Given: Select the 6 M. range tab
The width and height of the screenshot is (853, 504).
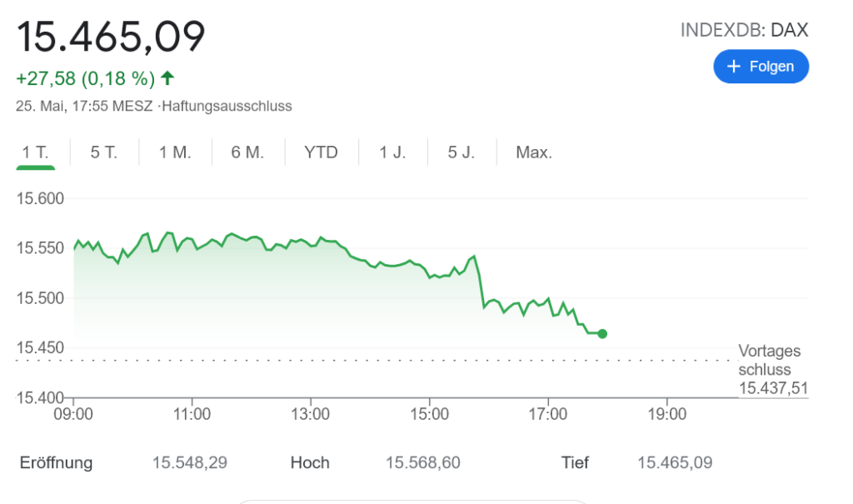Looking at the screenshot, I should (x=247, y=152).
